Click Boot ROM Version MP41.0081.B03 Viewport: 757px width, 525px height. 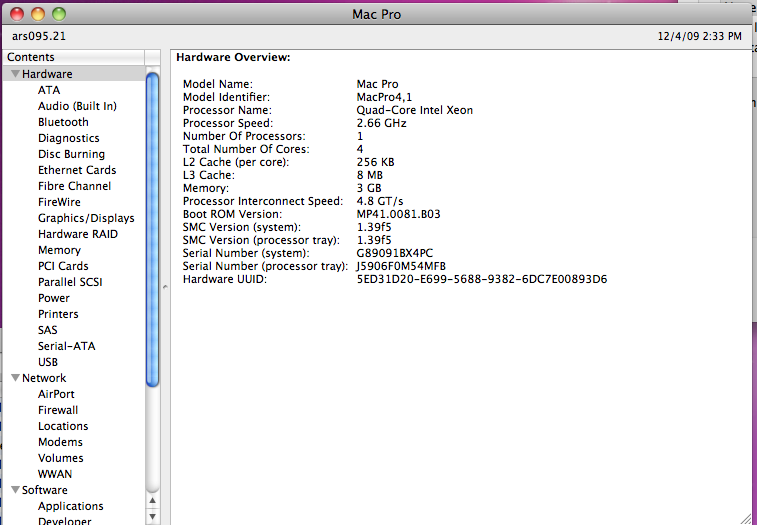tap(398, 214)
